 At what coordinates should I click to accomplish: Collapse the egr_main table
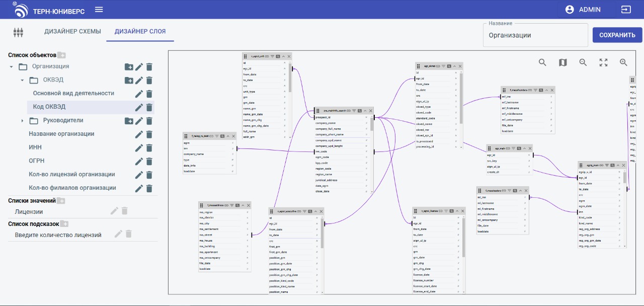click(524, 148)
